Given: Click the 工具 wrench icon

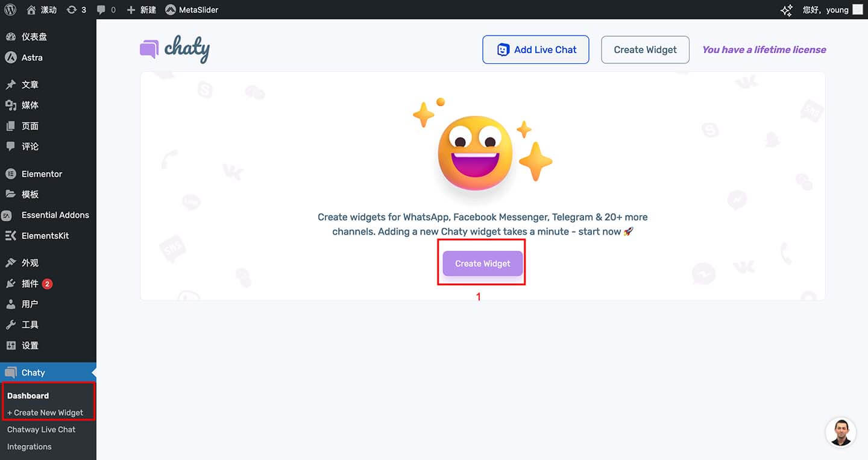Looking at the screenshot, I should click(x=10, y=325).
